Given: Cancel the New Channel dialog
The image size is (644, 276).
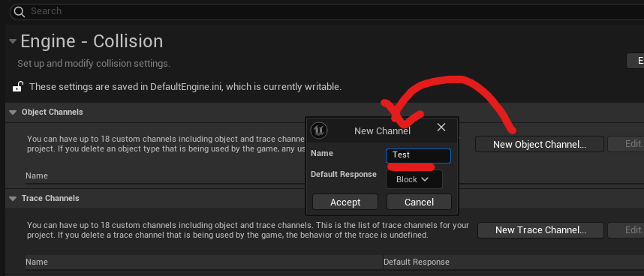Looking at the screenshot, I should (x=419, y=202).
